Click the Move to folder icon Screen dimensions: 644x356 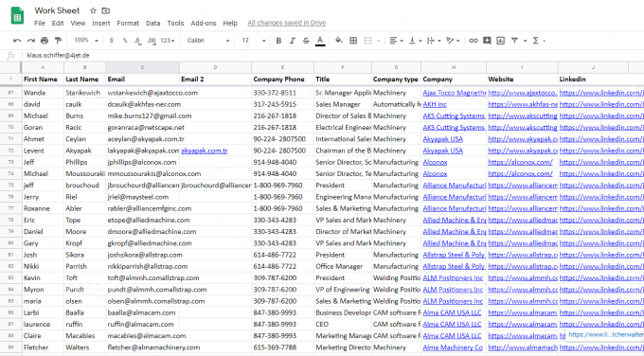[105, 10]
